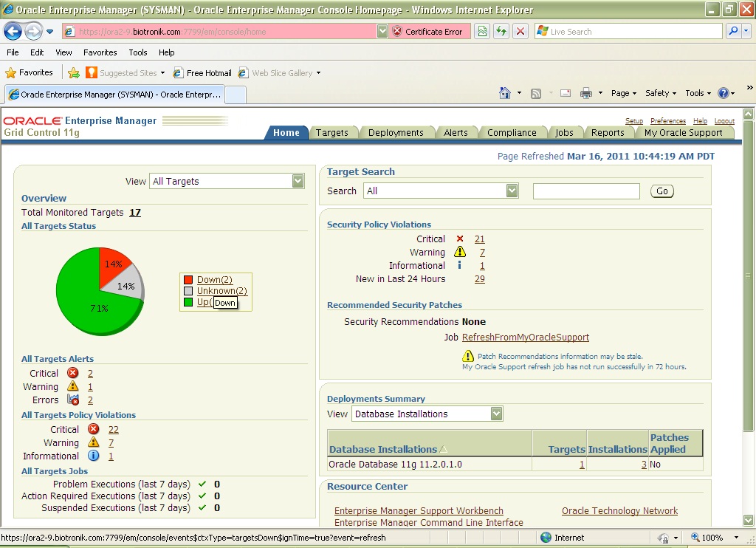Screen dimensions: 756x548
Task: Click the Refresh page icon
Action: click(x=501, y=31)
